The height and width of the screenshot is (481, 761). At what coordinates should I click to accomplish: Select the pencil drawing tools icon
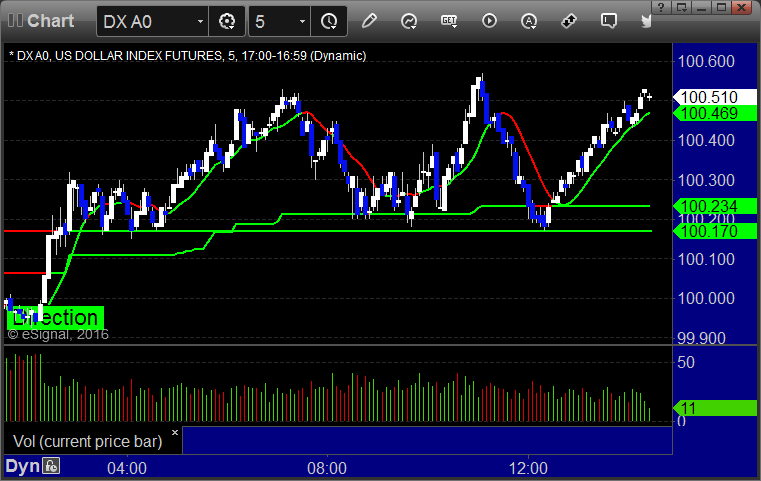point(369,21)
